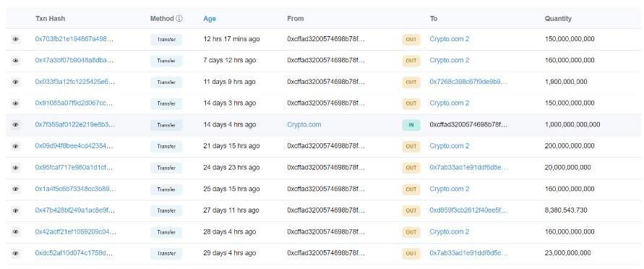Click eye icon for transaction 0x7f355af0122e219e8b3
The width and height of the screenshot is (644, 269).
(x=16, y=125)
